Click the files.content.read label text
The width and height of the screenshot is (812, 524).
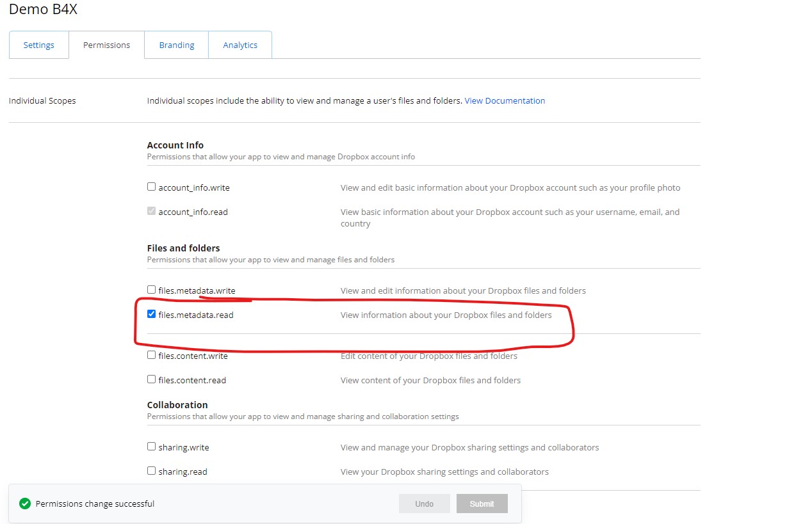[192, 380]
